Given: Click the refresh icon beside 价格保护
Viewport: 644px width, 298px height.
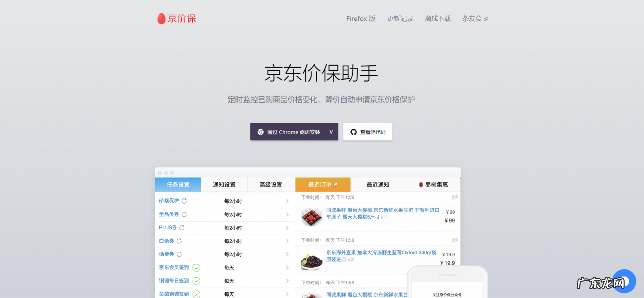Looking at the screenshot, I should pyautogui.click(x=184, y=201).
